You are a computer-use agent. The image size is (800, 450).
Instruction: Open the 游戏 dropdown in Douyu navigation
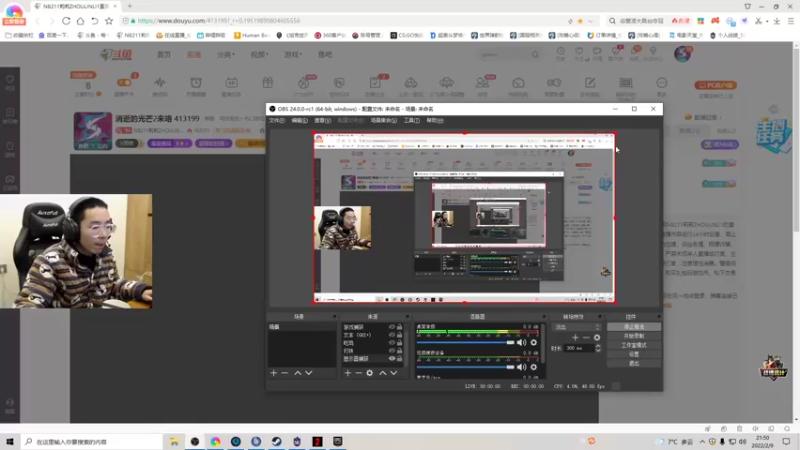pos(293,55)
